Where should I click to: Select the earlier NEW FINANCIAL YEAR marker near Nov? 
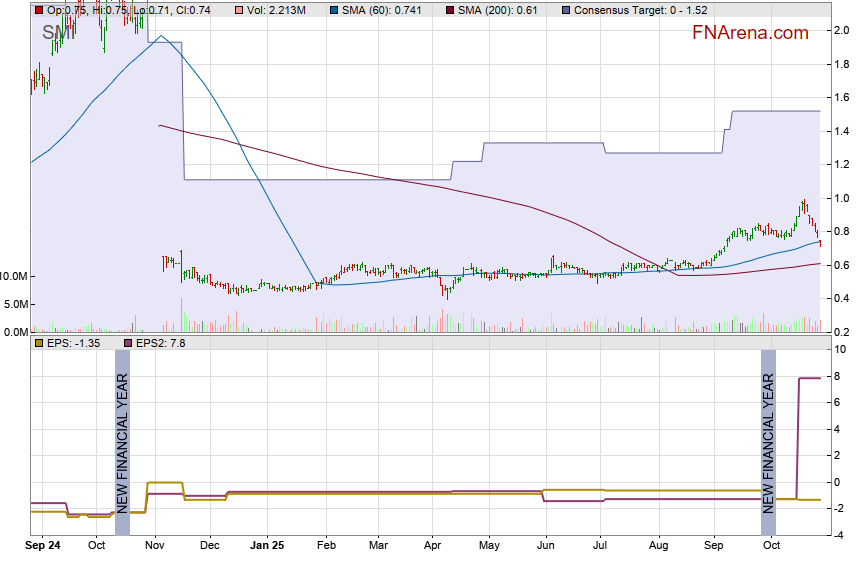[123, 442]
